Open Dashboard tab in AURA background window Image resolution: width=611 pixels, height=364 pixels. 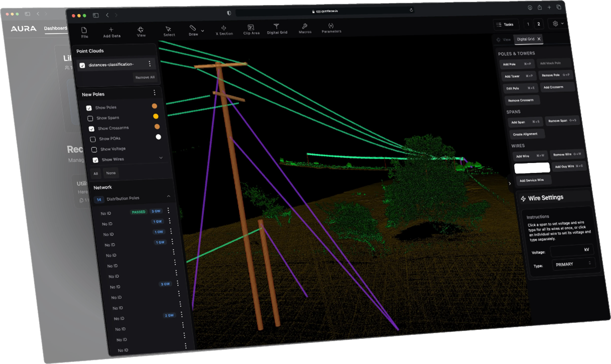tap(55, 28)
